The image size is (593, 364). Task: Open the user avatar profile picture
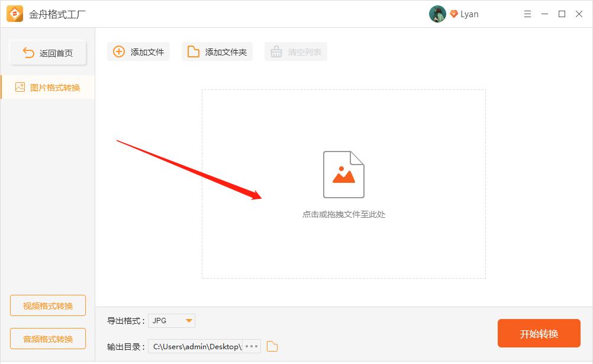click(437, 14)
